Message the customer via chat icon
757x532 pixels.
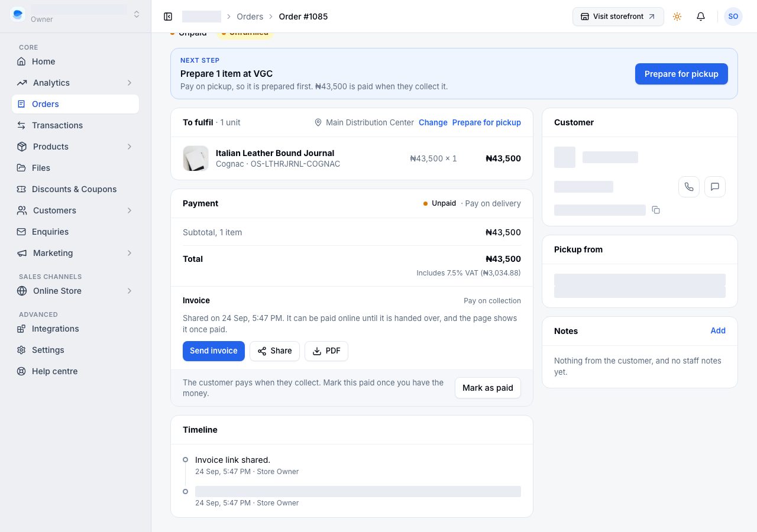pos(715,187)
